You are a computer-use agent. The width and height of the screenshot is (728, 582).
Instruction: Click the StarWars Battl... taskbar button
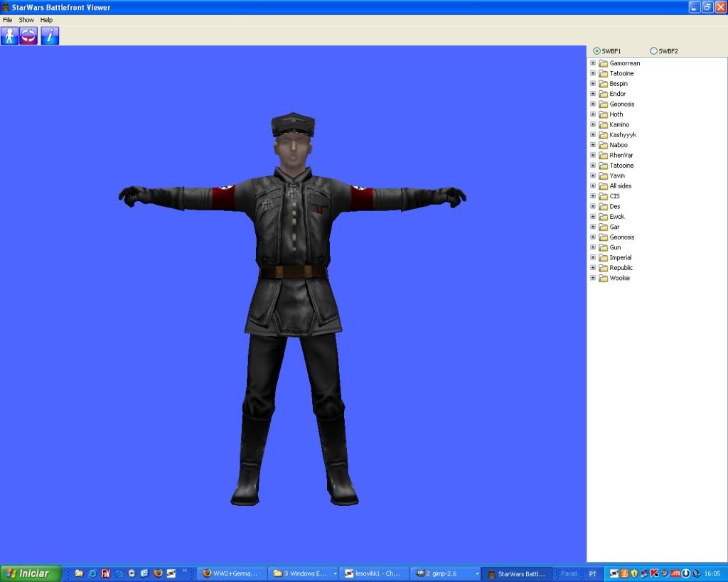tap(517, 573)
